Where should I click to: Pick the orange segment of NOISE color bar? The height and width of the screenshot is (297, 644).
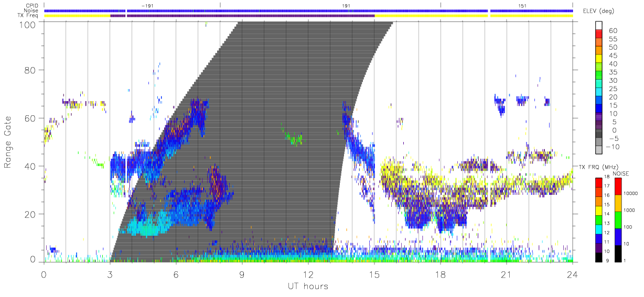coord(617,203)
